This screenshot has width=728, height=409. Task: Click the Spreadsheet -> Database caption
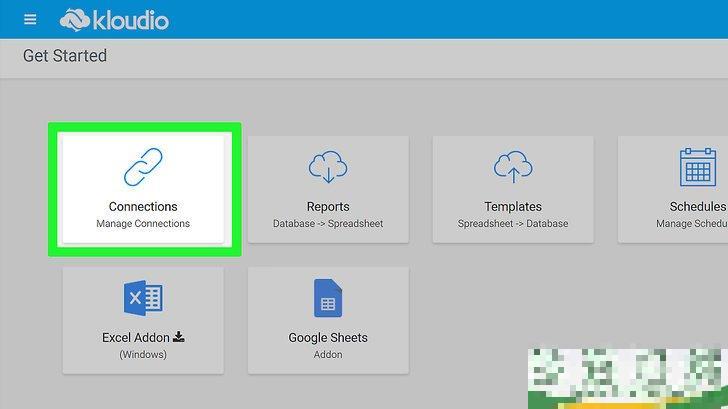(513, 224)
